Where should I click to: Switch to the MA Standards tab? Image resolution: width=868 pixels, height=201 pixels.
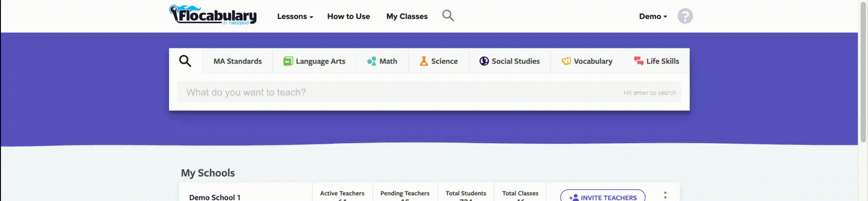pyautogui.click(x=237, y=61)
